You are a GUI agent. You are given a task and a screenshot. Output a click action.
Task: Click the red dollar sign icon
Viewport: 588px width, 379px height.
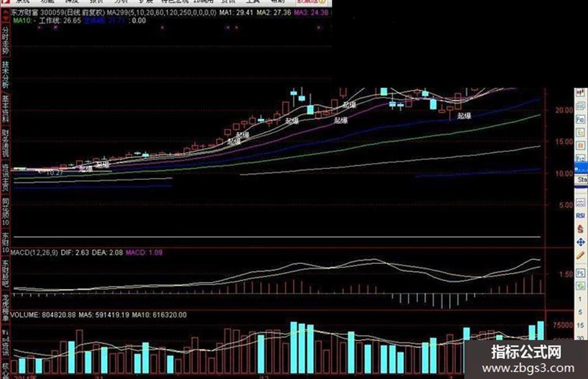click(581, 229)
